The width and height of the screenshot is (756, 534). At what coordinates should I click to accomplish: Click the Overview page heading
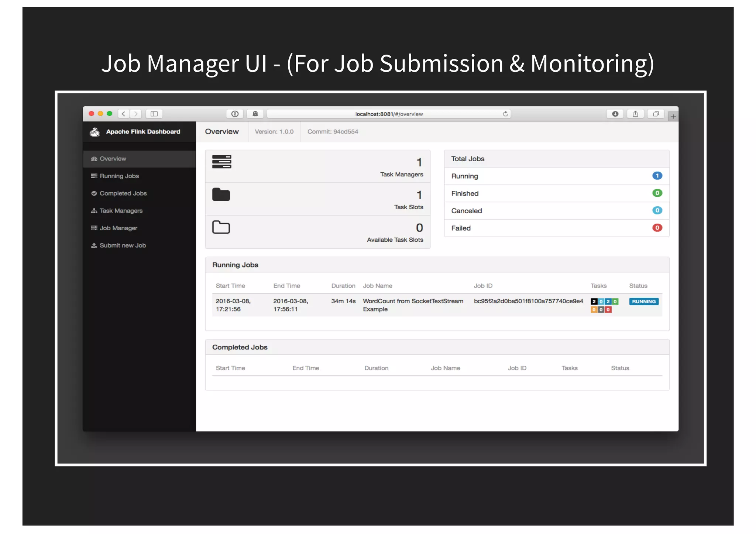point(222,132)
